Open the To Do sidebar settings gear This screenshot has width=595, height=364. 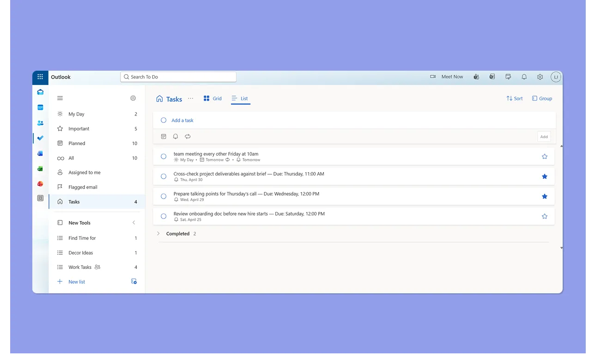133,98
